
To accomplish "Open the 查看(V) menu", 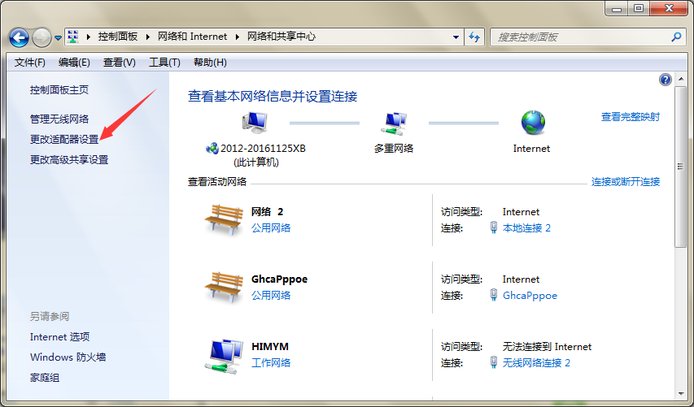I will 119,62.
